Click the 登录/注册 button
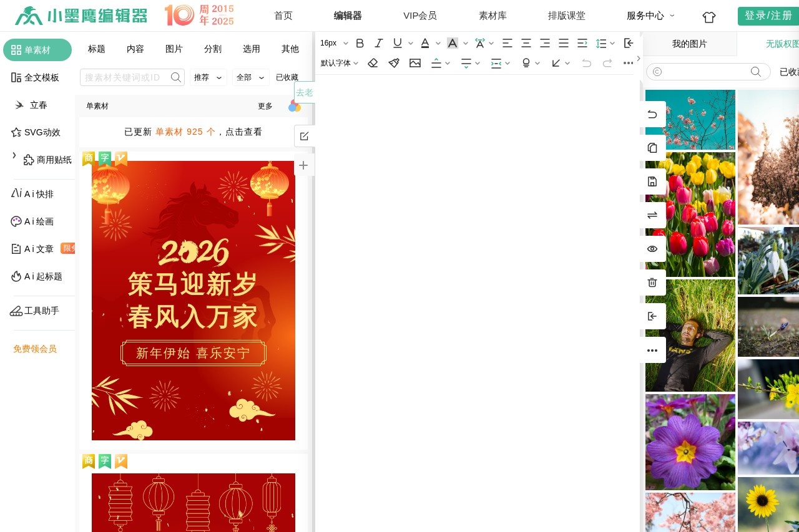The height and width of the screenshot is (532, 799). click(767, 16)
